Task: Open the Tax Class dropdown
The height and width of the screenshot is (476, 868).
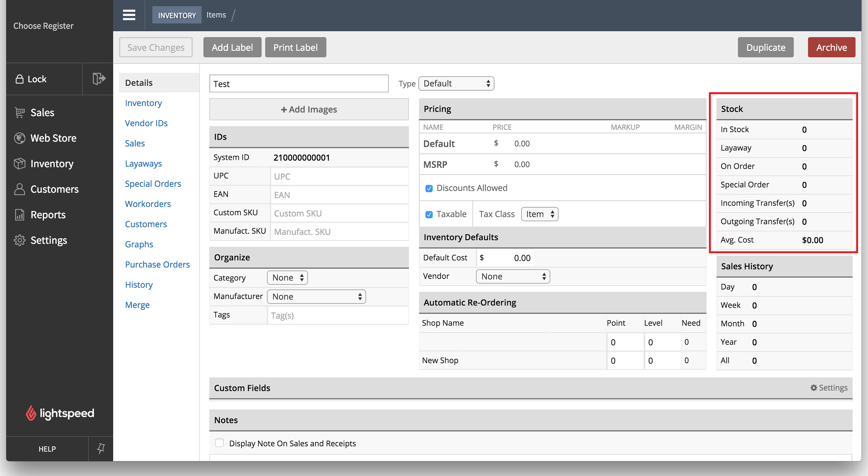Action: [x=539, y=214]
